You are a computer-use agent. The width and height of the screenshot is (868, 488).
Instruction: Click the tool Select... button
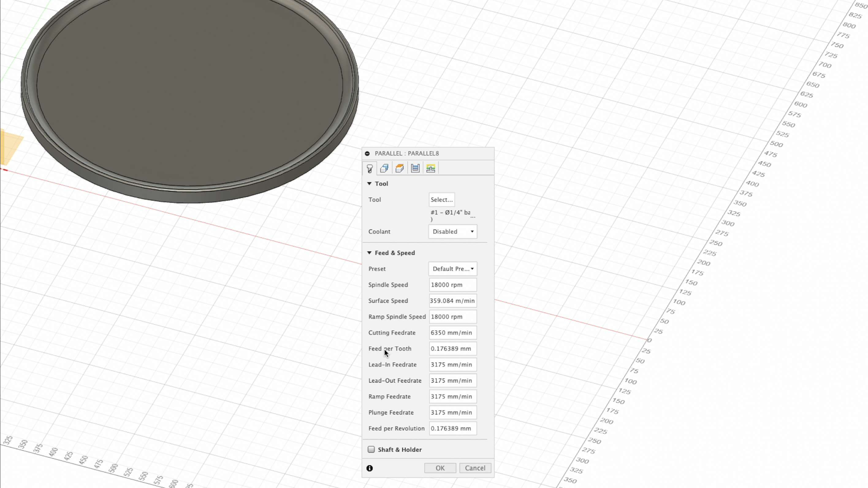441,200
